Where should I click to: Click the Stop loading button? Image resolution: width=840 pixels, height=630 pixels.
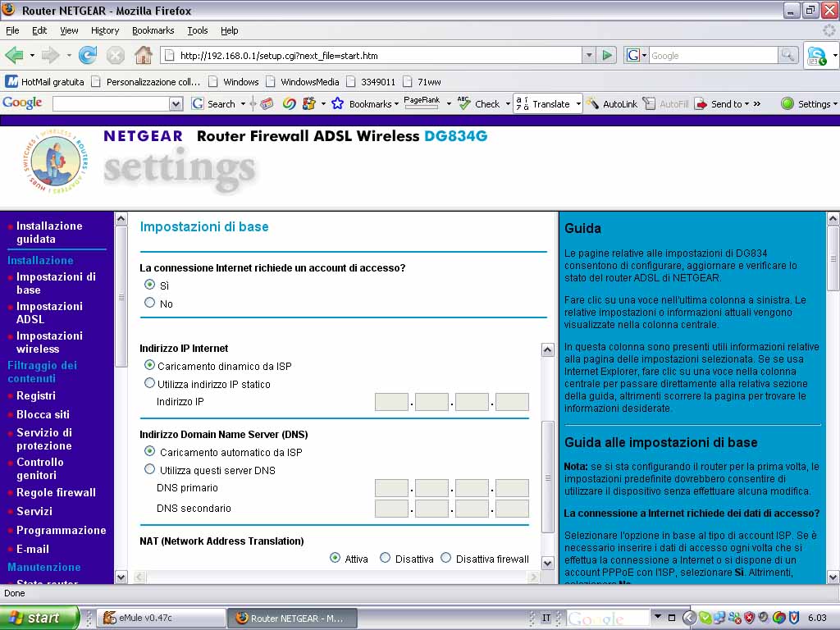pyautogui.click(x=115, y=55)
